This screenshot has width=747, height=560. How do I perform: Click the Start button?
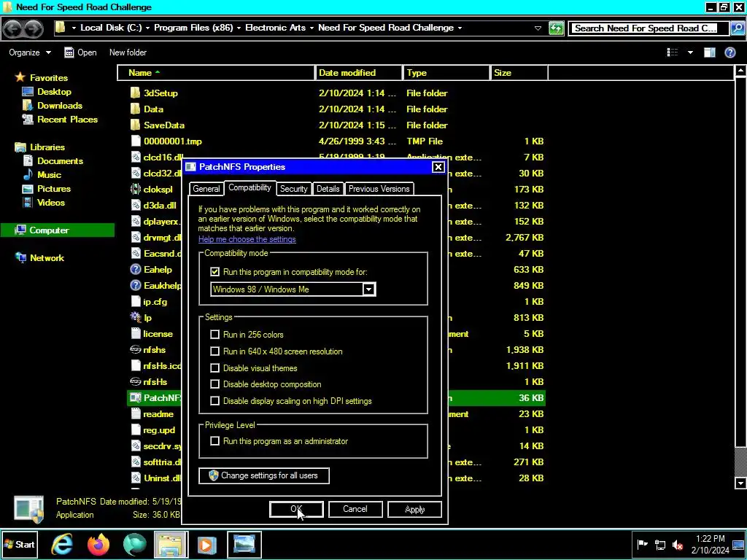(x=20, y=544)
